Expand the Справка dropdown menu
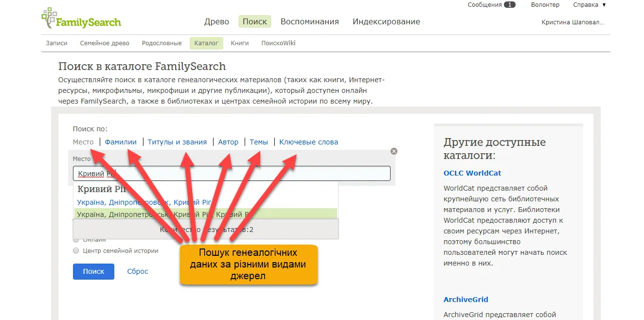Image resolution: width=644 pixels, height=320 pixels. (589, 5)
